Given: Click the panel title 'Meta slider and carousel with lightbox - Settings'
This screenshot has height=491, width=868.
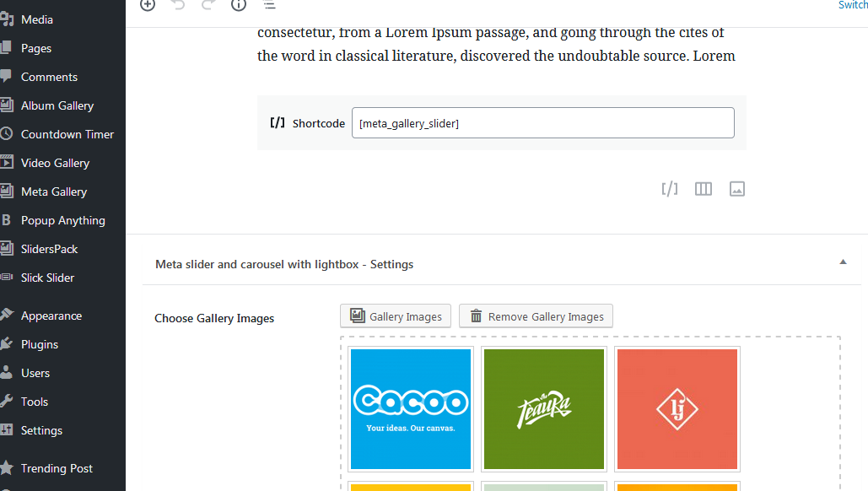Looking at the screenshot, I should pyautogui.click(x=284, y=265).
